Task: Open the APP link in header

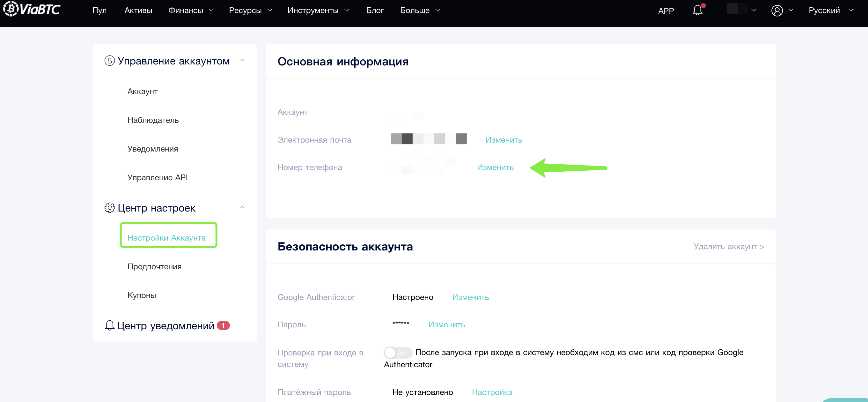Action: point(666,11)
